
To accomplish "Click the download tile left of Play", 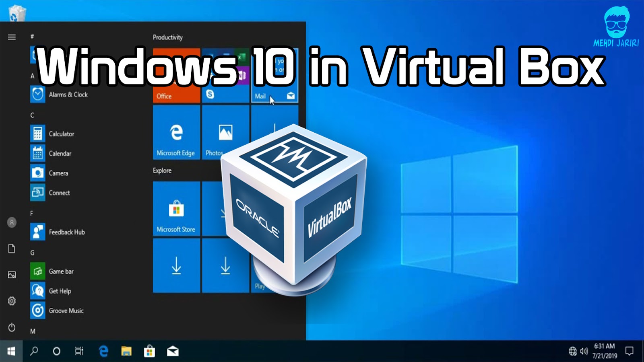I will pos(225,265).
